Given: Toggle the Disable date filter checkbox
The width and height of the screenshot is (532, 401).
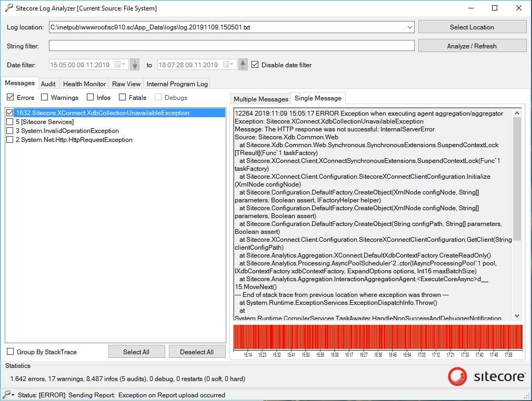Looking at the screenshot, I should point(255,65).
